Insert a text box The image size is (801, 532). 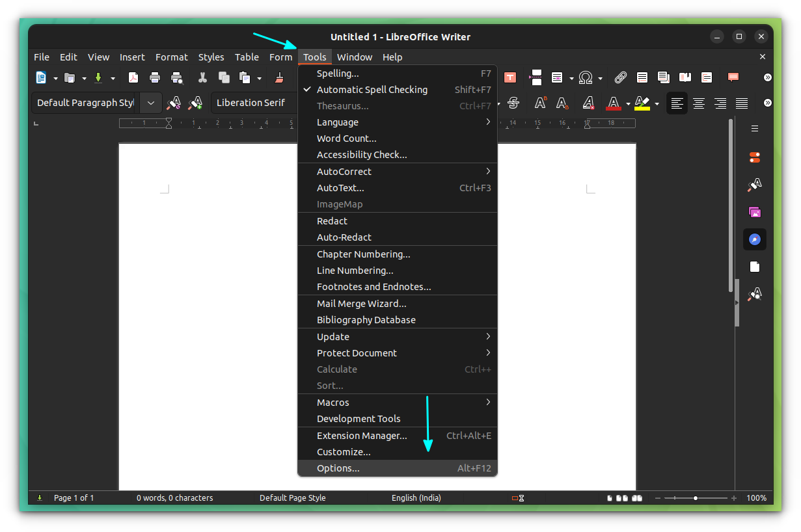point(510,78)
